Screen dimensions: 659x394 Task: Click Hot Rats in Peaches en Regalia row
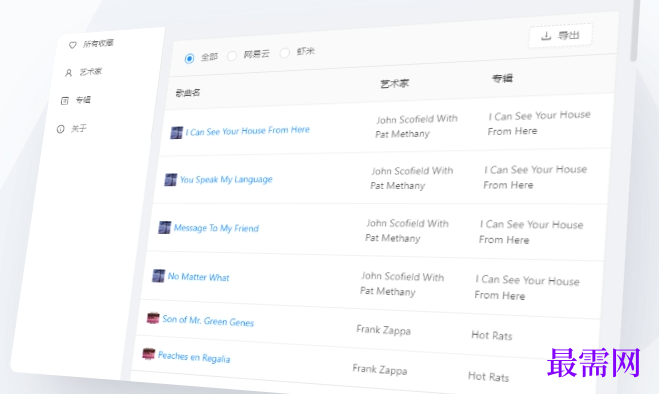click(488, 376)
